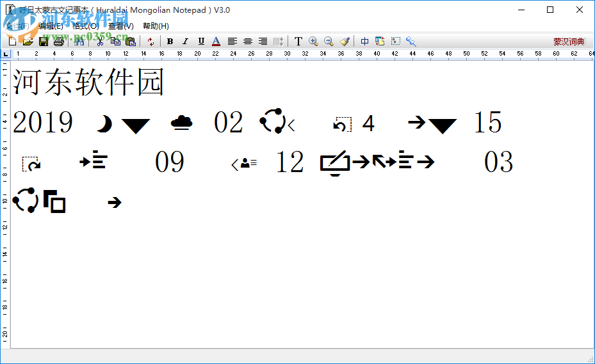
Task: Open the 查看(V) menu
Action: [121, 26]
